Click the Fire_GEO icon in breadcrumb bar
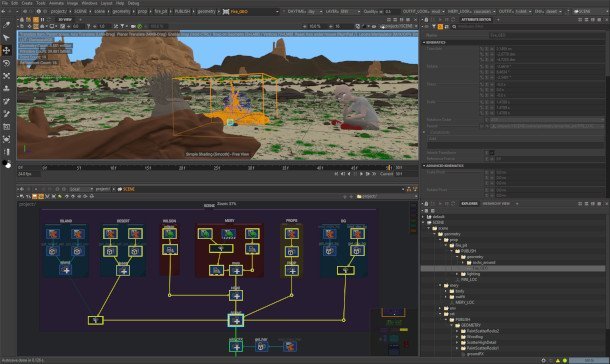Screen dimensions: 610x364 226,12
